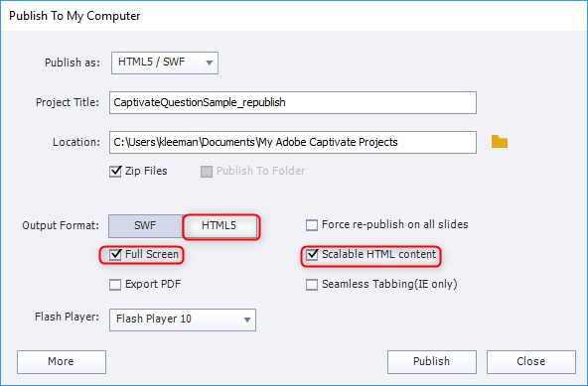Select the SWF output format
The height and width of the screenshot is (386, 588).
(145, 225)
